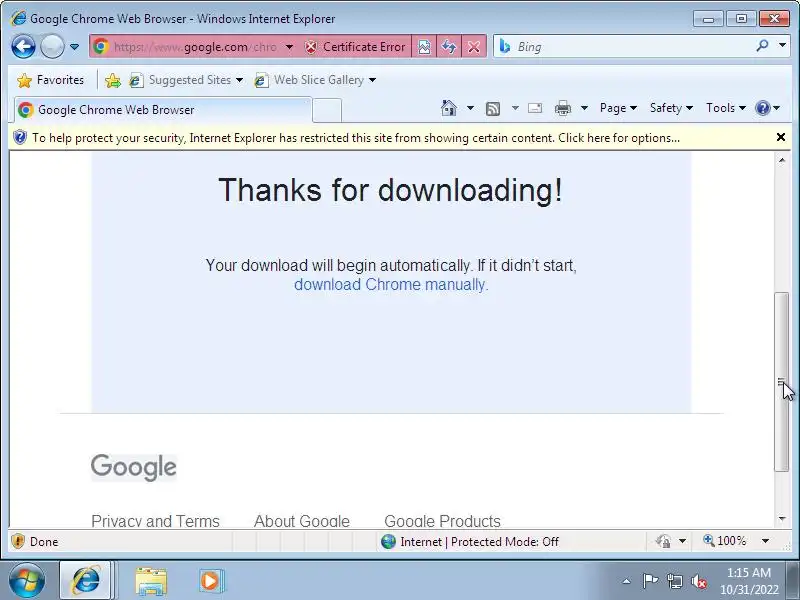800x600 pixels.
Task: Print the page with the printer icon
Action: click(563, 108)
